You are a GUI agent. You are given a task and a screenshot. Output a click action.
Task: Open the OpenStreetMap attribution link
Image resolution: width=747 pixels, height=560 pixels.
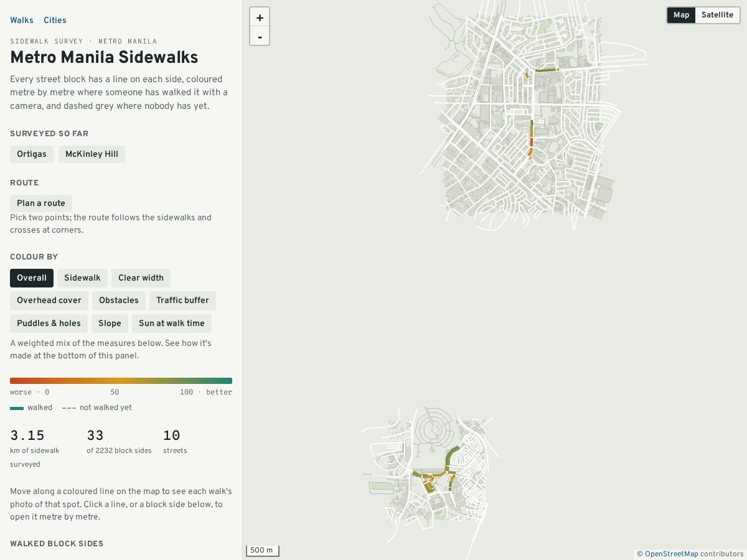pyautogui.click(x=671, y=554)
